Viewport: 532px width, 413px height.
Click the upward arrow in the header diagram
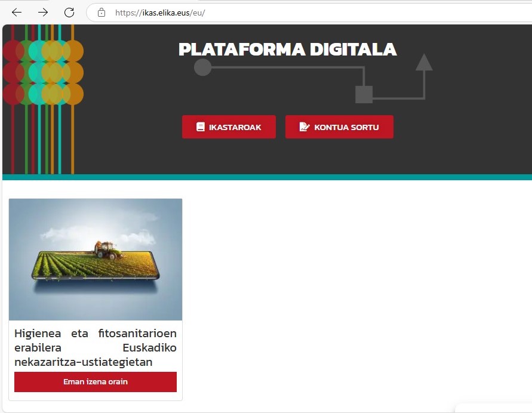click(x=424, y=63)
